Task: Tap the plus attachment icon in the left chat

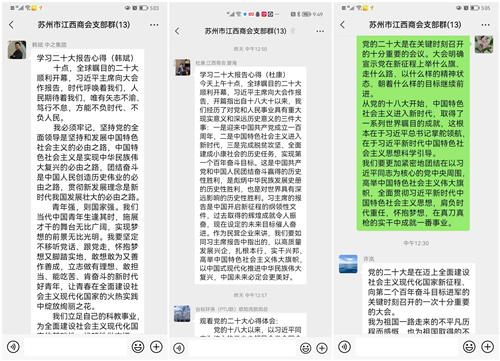Action: click(156, 347)
